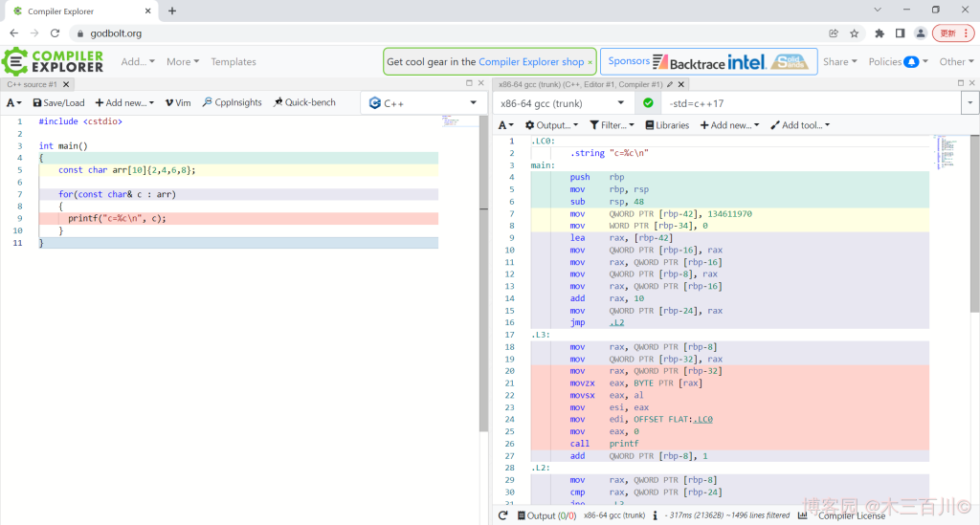Launch Quick-bench from editor toolbar

[304, 102]
